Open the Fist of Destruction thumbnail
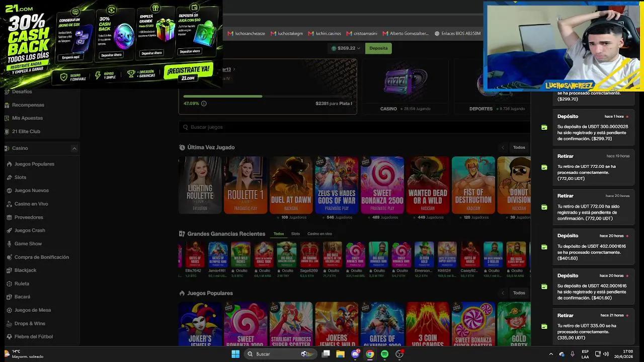Viewport: 644px width, 362px height. [473, 185]
